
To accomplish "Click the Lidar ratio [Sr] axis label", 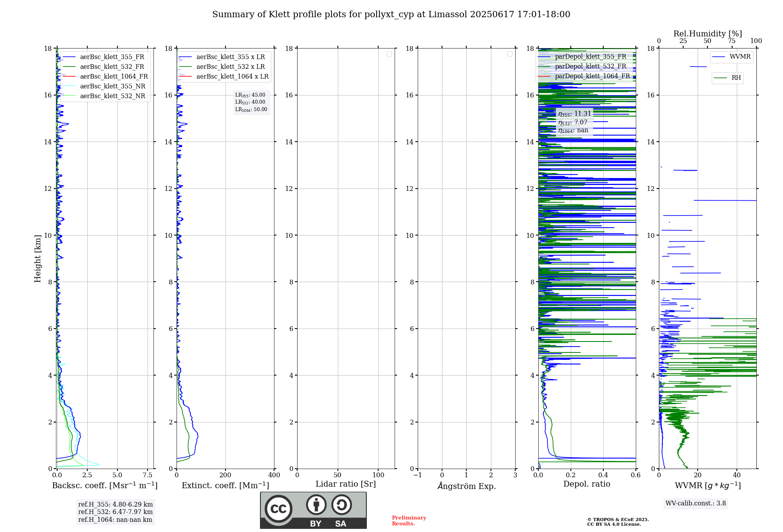I will tap(346, 484).
